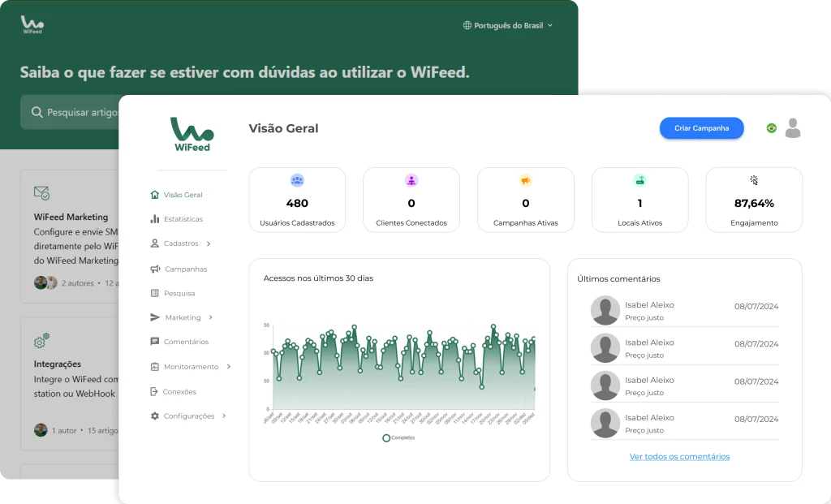Screen dimensions: 831x504
Task: Click the globe icon in help center header
Action: pyautogui.click(x=467, y=25)
